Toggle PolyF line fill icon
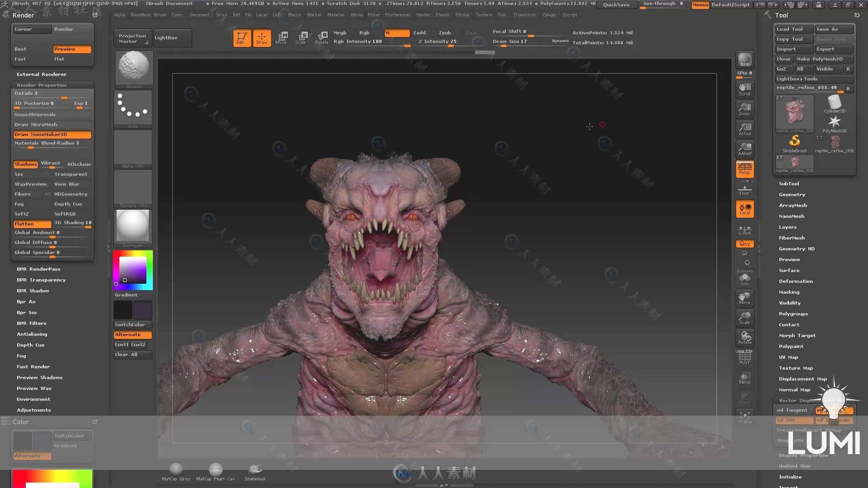This screenshot has width=868, height=488. click(x=745, y=358)
